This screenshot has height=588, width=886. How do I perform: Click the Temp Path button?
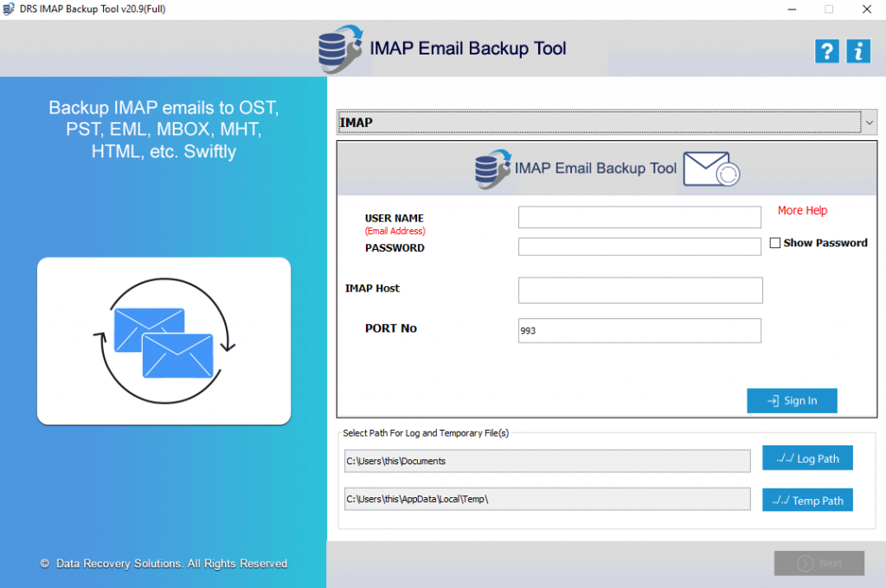(806, 500)
